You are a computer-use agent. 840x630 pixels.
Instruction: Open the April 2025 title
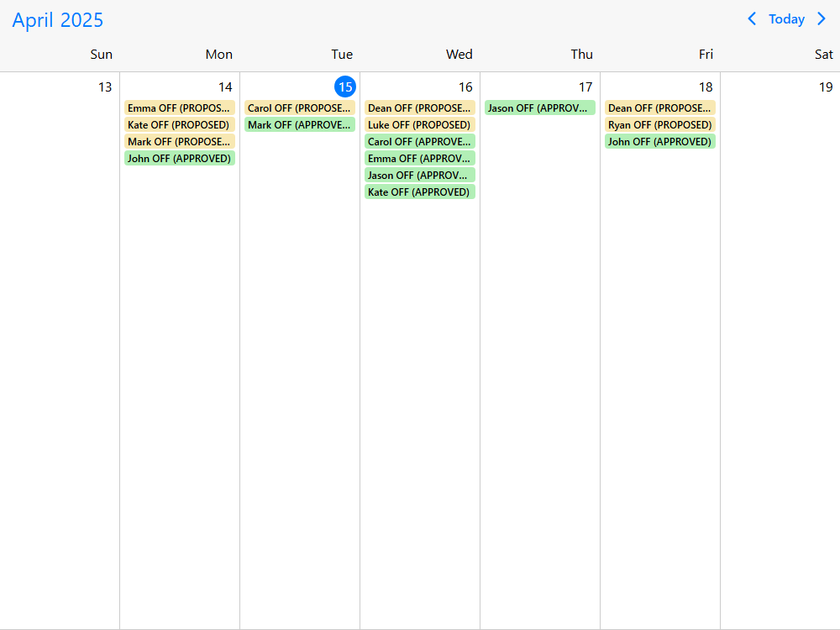[x=57, y=20]
